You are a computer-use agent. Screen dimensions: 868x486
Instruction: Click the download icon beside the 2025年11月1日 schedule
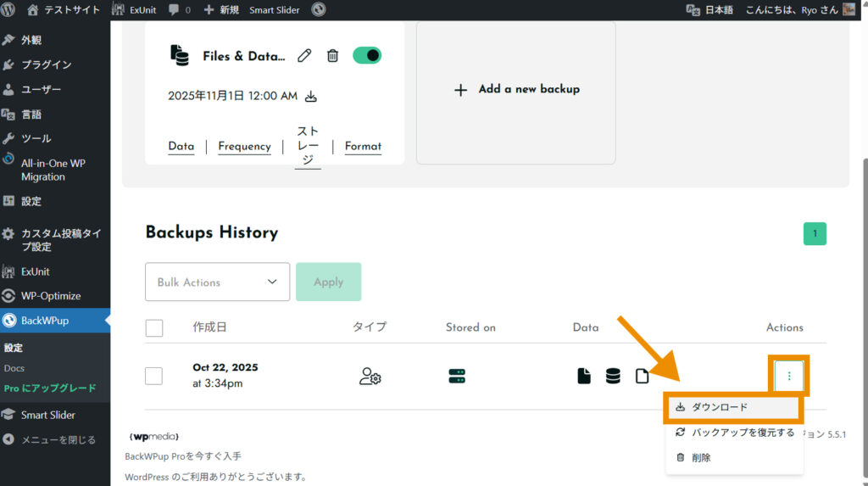(310, 97)
